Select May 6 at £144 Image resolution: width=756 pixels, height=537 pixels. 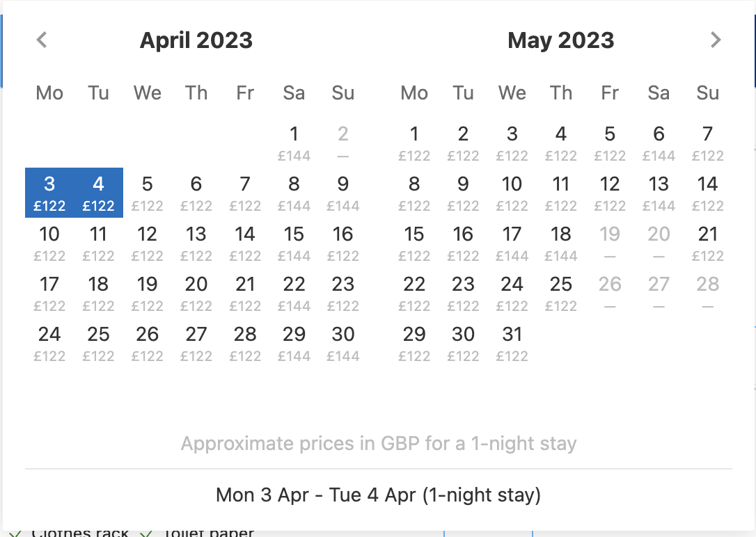(x=659, y=143)
